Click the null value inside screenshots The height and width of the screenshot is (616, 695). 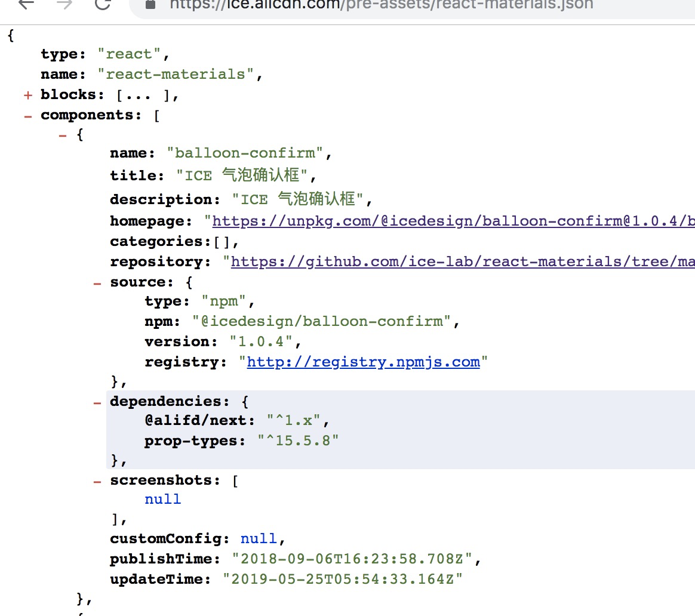162,499
